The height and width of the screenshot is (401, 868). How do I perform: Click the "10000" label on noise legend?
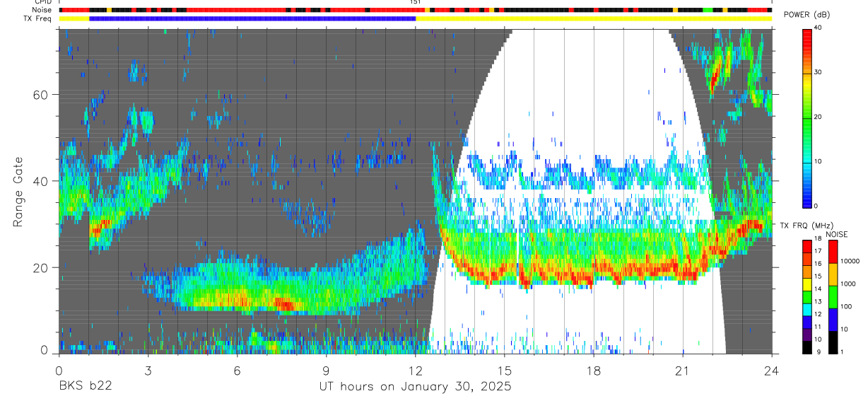pos(850,261)
